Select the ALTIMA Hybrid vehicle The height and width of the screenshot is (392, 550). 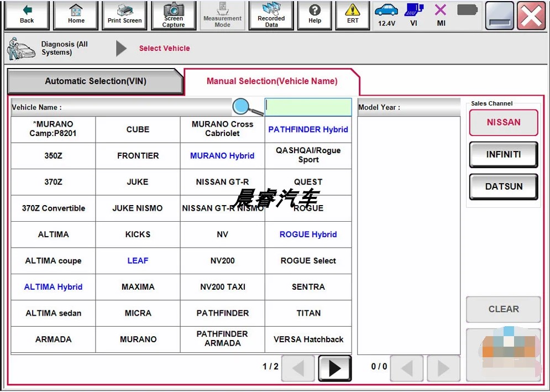pos(53,287)
